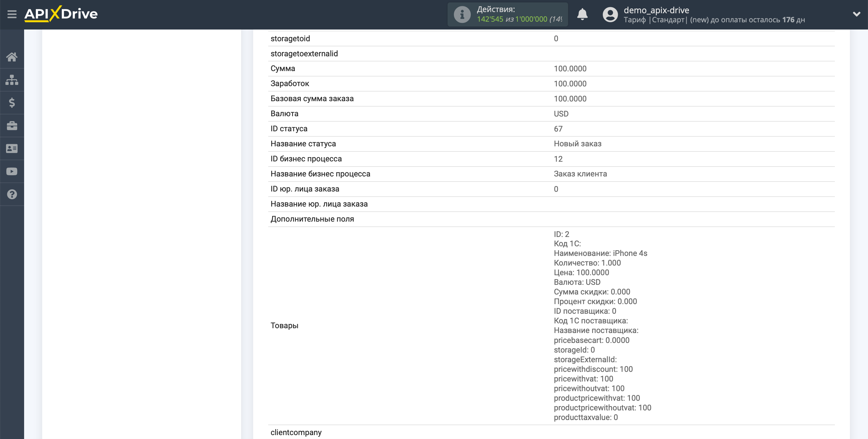Click 'Процент скидки: 0.000' line
The height and width of the screenshot is (439, 868).
(x=596, y=301)
